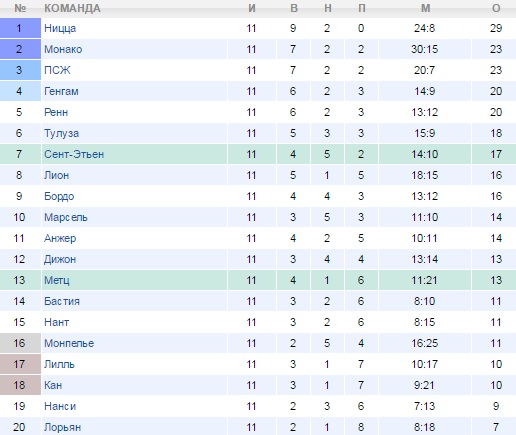Click the position 17 relegation cell
This screenshot has height=435, width=516.
click(x=20, y=364)
